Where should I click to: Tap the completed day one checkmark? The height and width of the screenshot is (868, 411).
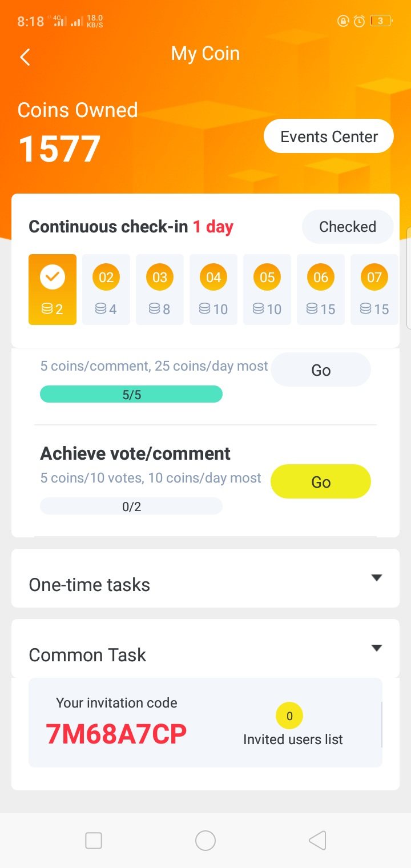[x=53, y=278]
